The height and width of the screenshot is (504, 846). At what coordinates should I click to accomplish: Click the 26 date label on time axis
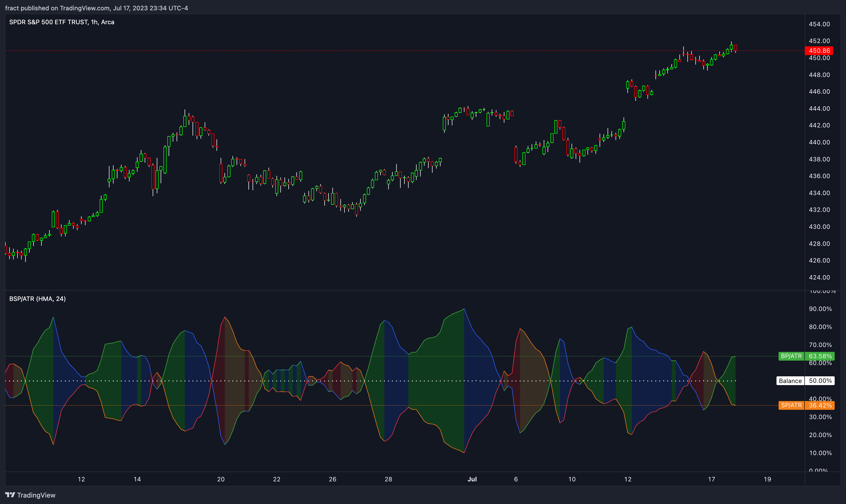tap(332, 479)
